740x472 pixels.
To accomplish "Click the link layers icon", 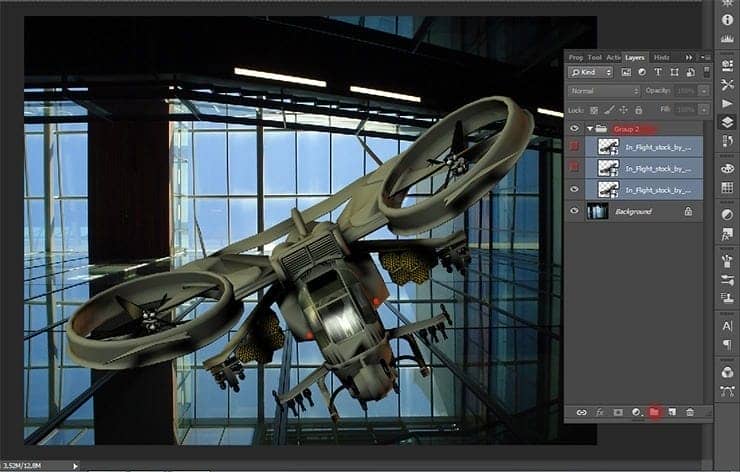I will pyautogui.click(x=581, y=412).
